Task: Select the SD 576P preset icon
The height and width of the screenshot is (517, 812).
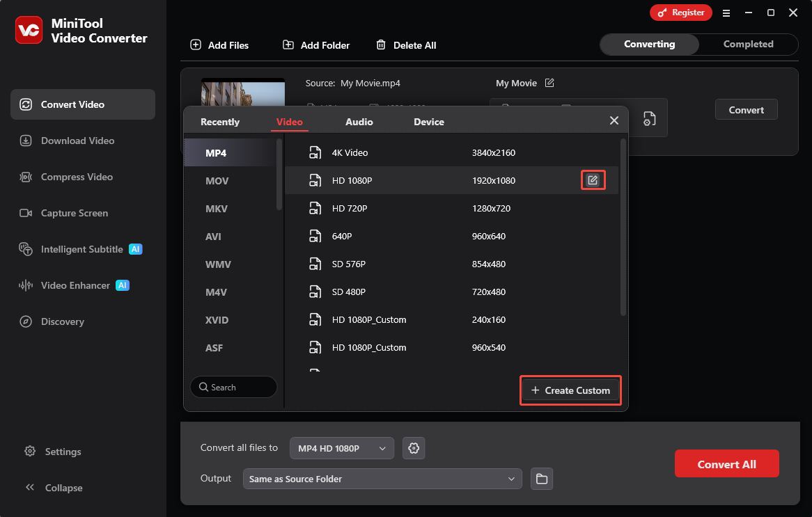Action: point(315,264)
